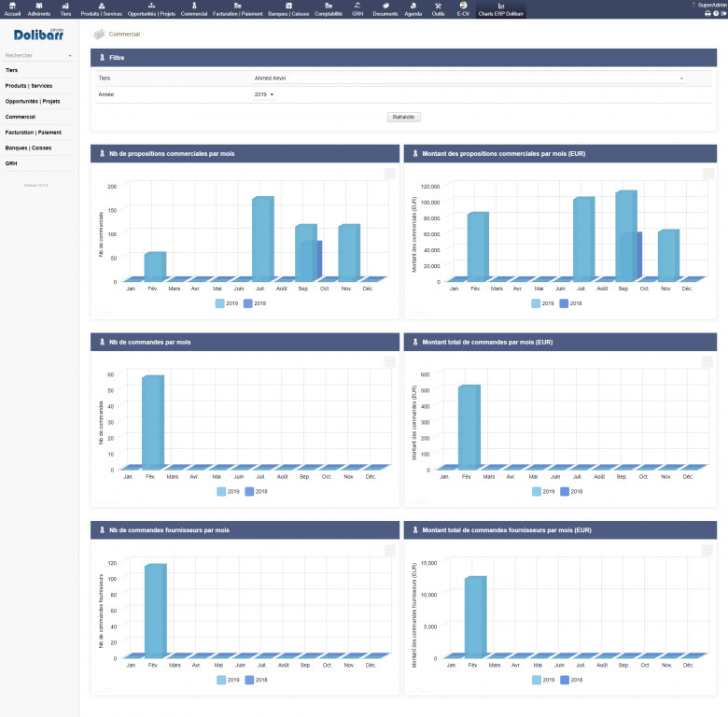Select Banques | Caisses in left sidebar
Image resolution: width=728 pixels, height=717 pixels.
pyautogui.click(x=28, y=148)
